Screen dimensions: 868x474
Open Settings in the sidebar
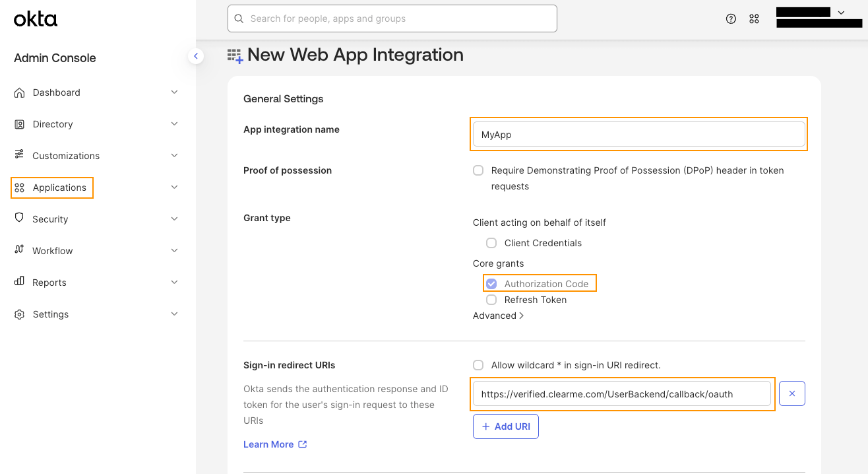coord(51,314)
